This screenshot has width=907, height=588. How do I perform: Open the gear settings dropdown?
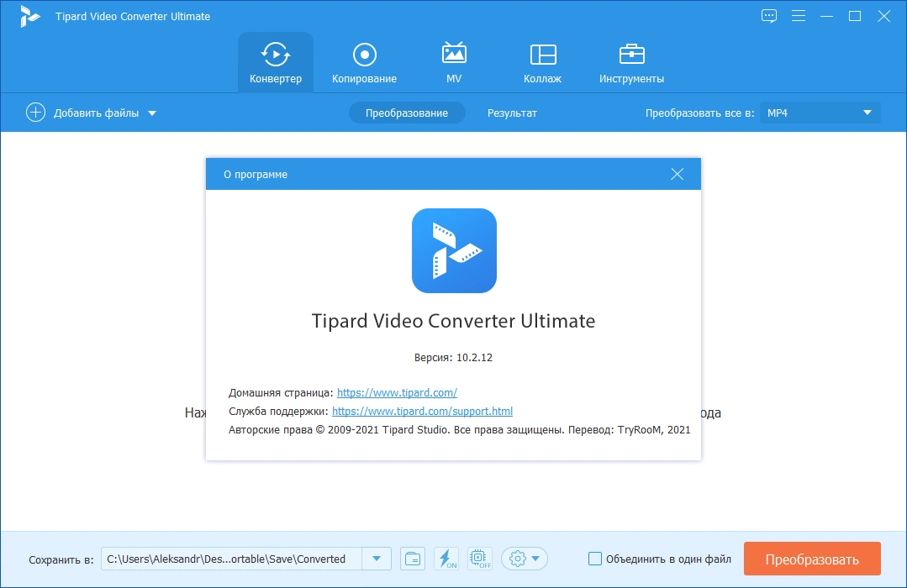tap(524, 559)
